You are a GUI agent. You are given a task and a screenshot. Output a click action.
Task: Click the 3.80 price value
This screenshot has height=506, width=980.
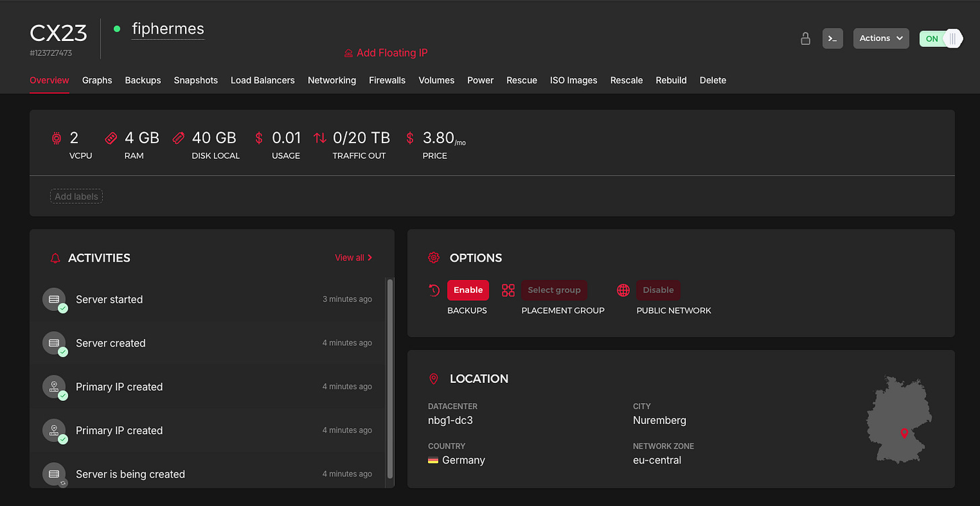438,138
